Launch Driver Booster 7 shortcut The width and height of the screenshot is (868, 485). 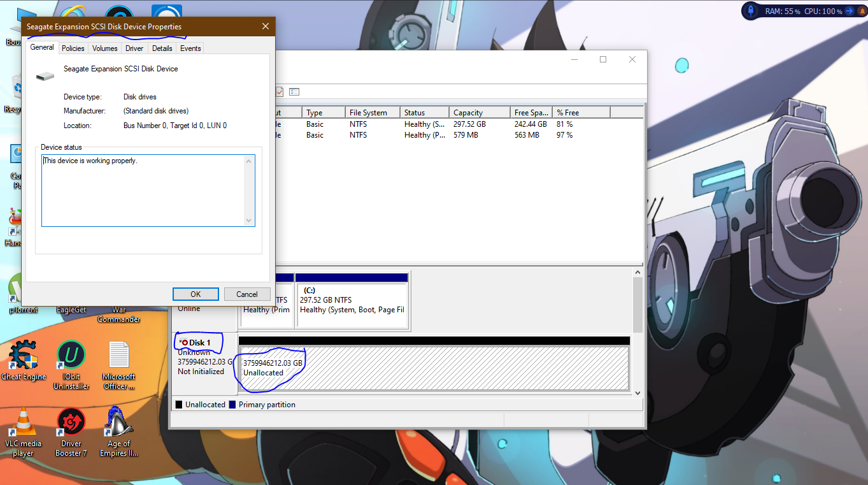click(71, 432)
